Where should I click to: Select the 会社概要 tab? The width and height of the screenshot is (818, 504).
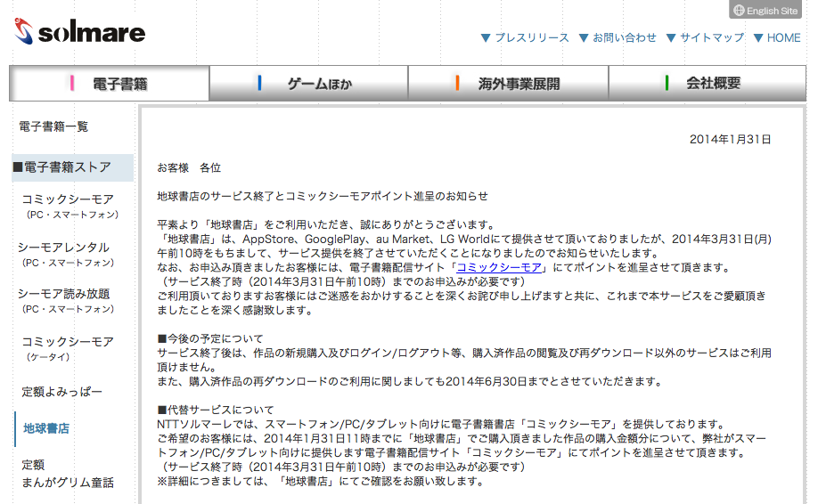pos(708,84)
